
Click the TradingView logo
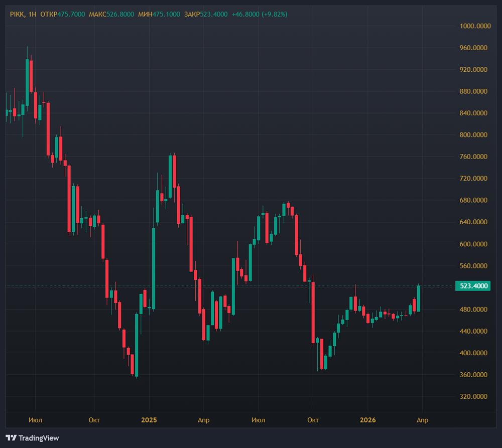click(32, 438)
